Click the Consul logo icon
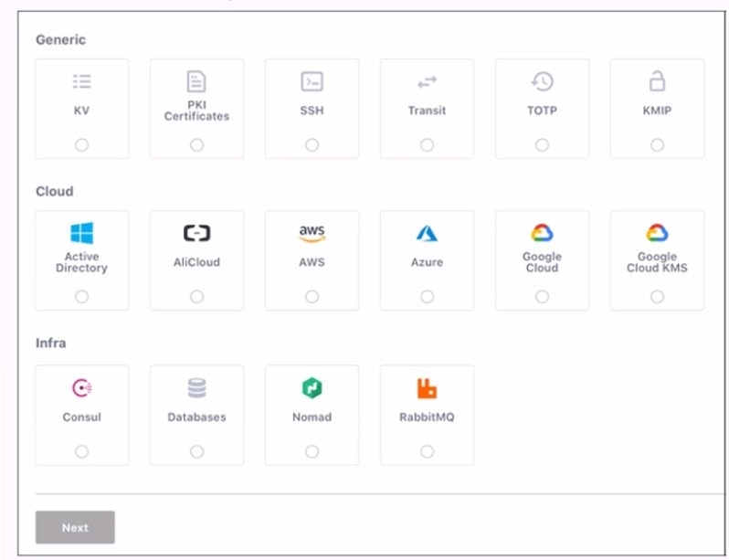The image size is (729, 560). (x=82, y=388)
